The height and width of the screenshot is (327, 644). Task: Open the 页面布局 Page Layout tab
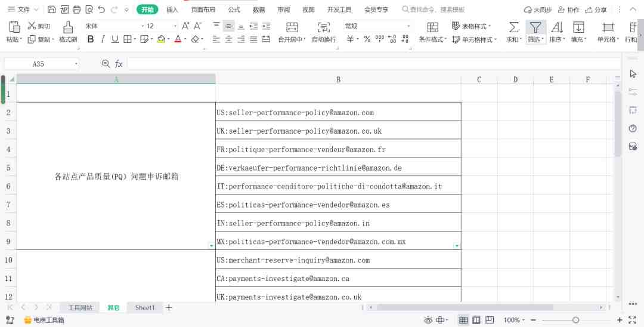click(x=203, y=10)
